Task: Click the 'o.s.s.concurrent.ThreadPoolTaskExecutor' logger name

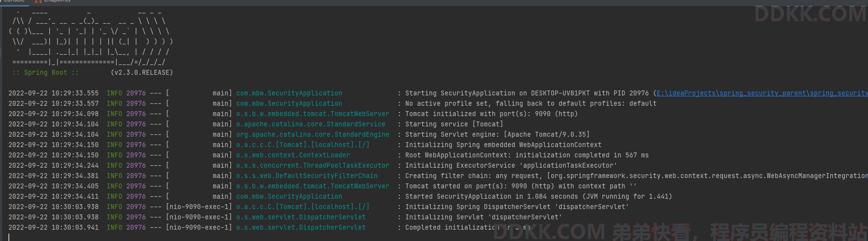Action: click(x=312, y=165)
